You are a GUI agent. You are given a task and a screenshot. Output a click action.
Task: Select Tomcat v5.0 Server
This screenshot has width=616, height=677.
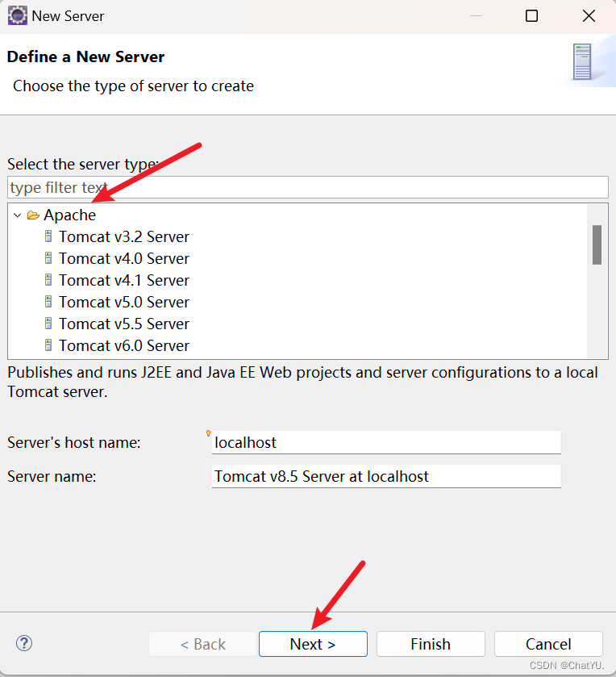click(124, 302)
